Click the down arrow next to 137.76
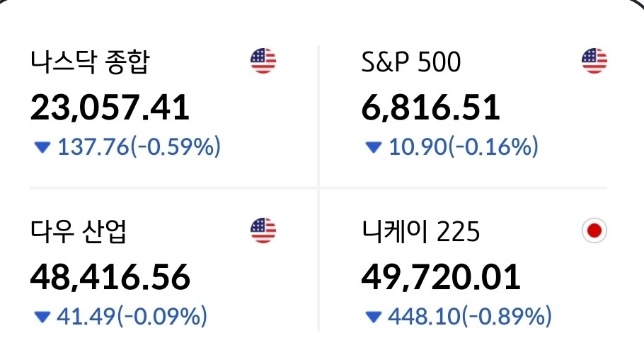 pyautogui.click(x=43, y=147)
